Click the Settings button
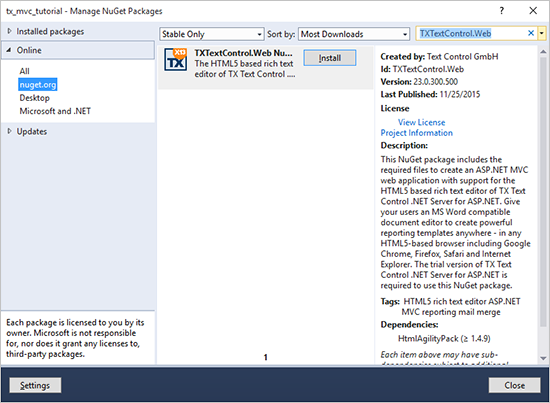The width and height of the screenshot is (550, 403). coord(35,385)
